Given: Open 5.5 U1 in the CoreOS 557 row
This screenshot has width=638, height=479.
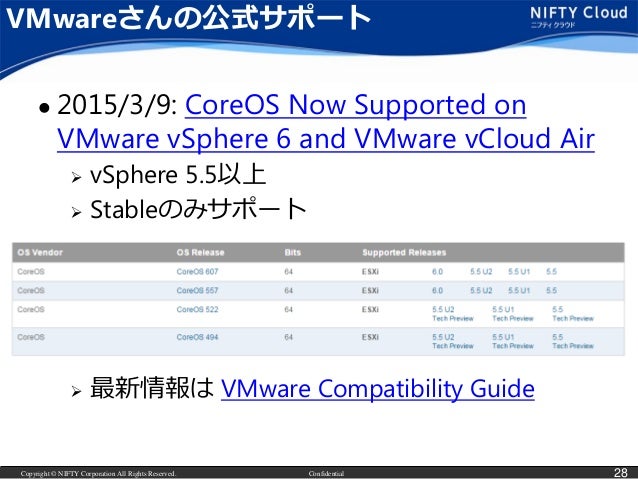Looking at the screenshot, I should [x=519, y=291].
